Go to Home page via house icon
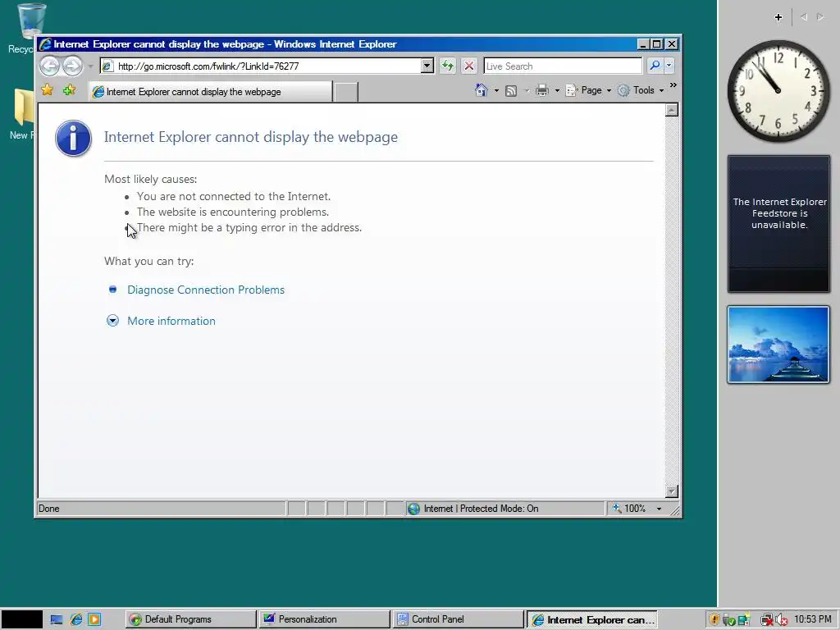 (x=481, y=90)
